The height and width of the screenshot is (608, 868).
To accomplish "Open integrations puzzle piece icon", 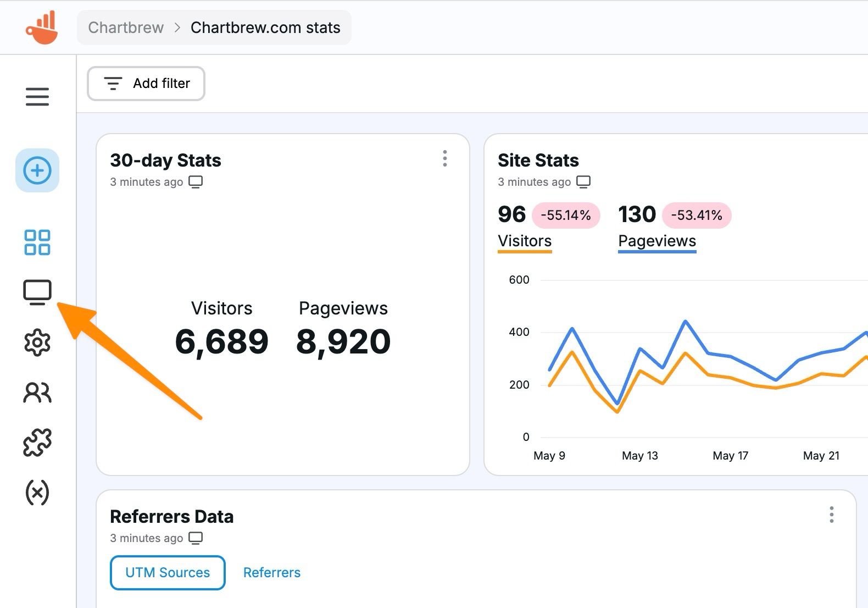I will tap(37, 443).
